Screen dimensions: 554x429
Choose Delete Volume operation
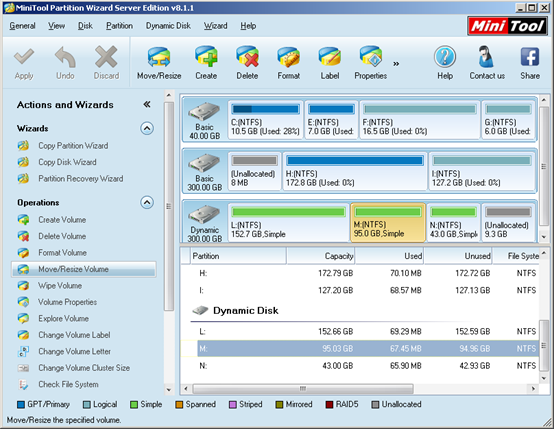tap(62, 236)
